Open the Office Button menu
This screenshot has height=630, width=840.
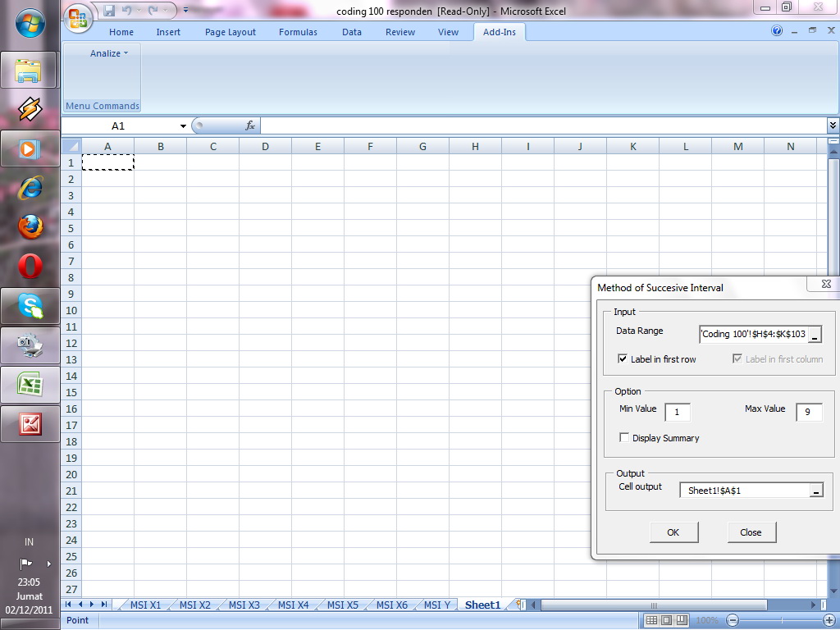pyautogui.click(x=78, y=18)
